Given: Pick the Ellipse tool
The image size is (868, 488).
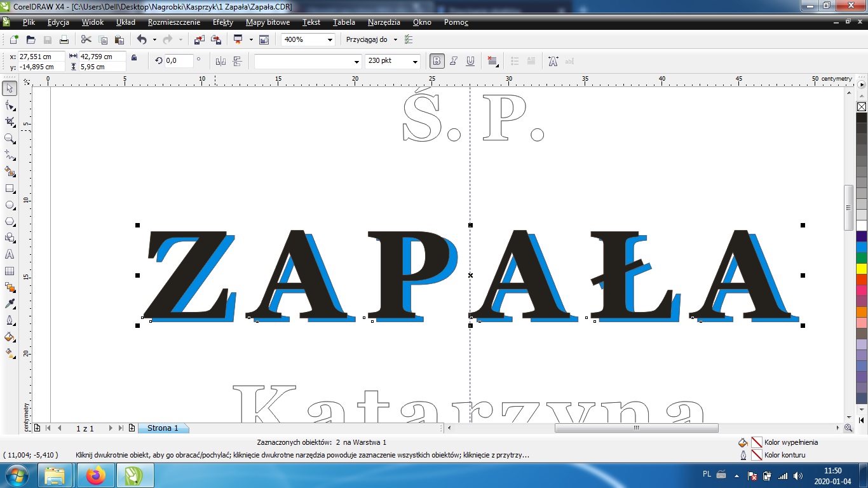Looking at the screenshot, I should coord(10,205).
